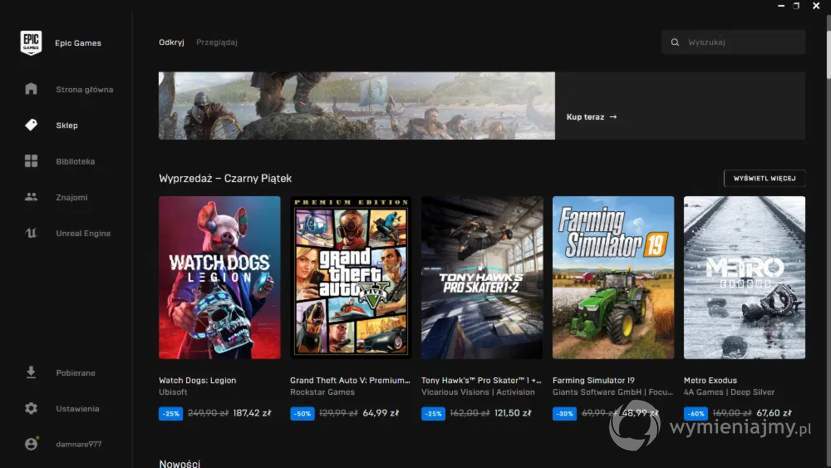The width and height of the screenshot is (831, 468).
Task: Click the 4A Games | Deep Silver label
Action: pos(729,392)
